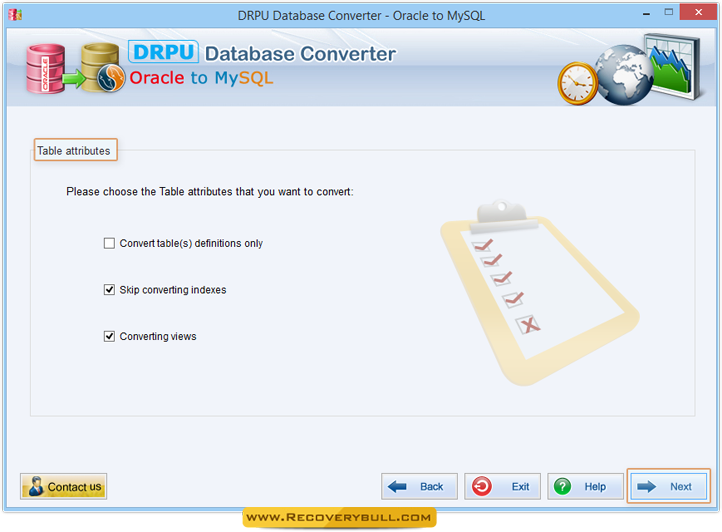The height and width of the screenshot is (532, 722).
Task: Click the green question mark icon
Action: pyautogui.click(x=562, y=486)
